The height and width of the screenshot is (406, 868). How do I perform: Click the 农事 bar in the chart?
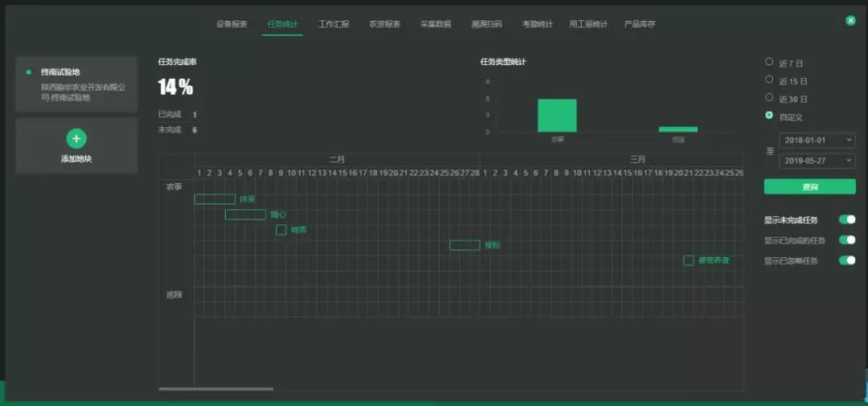557,116
